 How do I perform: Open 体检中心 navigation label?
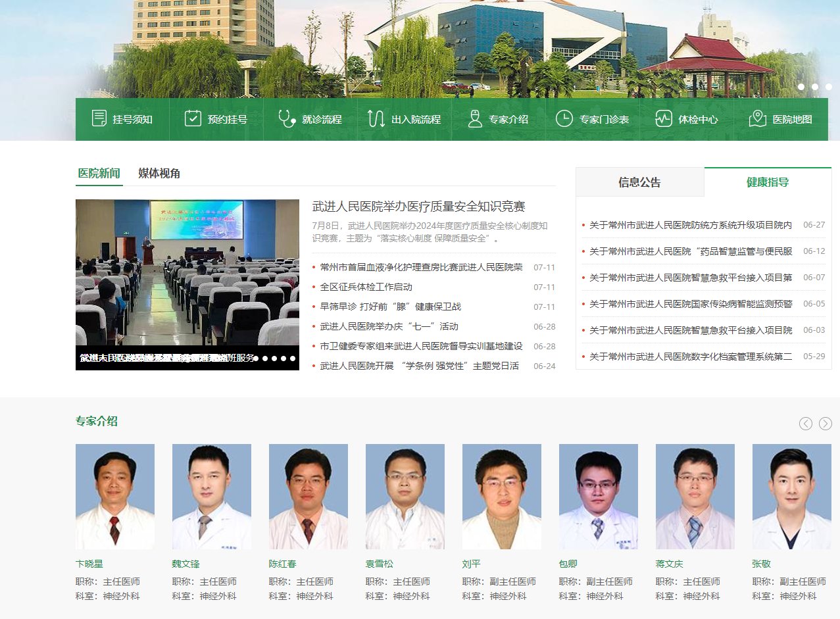698,119
